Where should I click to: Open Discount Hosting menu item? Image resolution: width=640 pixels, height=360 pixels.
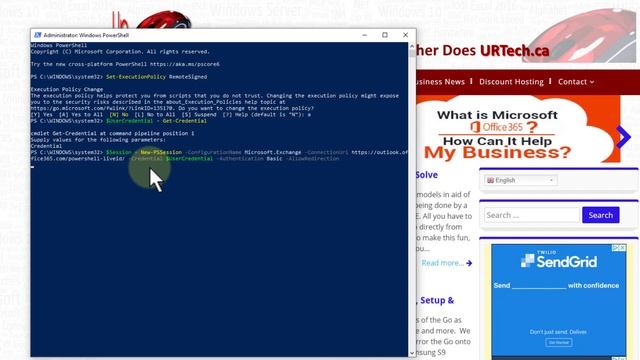pyautogui.click(x=511, y=82)
